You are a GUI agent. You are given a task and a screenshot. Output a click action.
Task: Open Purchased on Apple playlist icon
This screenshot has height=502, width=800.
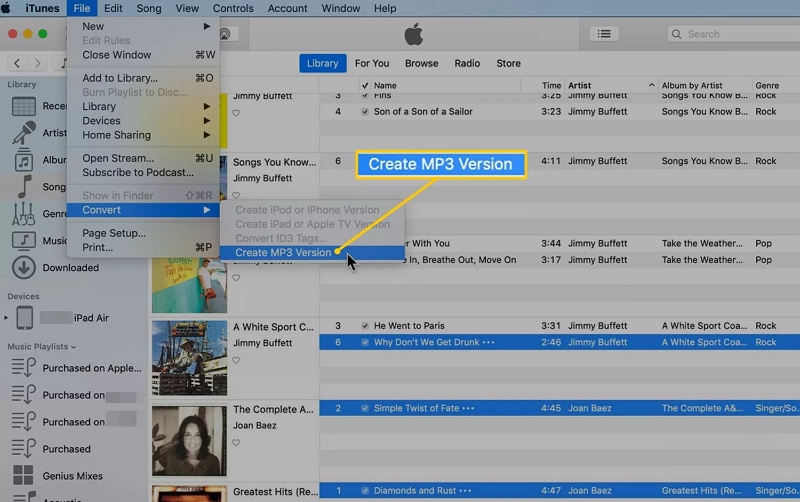pyautogui.click(x=23, y=368)
